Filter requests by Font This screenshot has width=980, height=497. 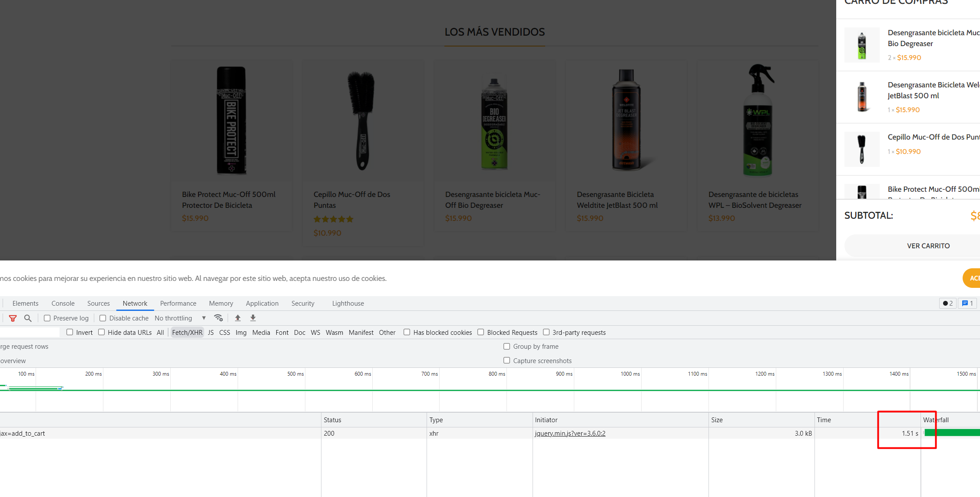click(x=282, y=333)
